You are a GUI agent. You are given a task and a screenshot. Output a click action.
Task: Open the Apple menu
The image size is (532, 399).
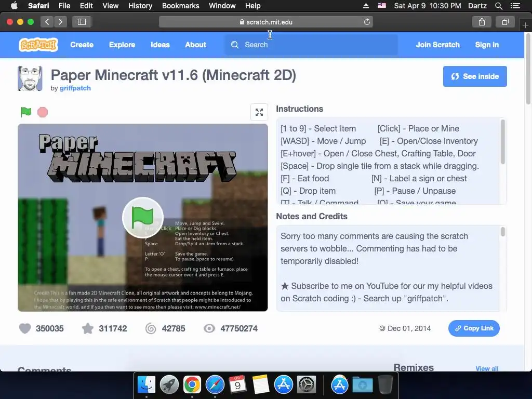pyautogui.click(x=14, y=6)
